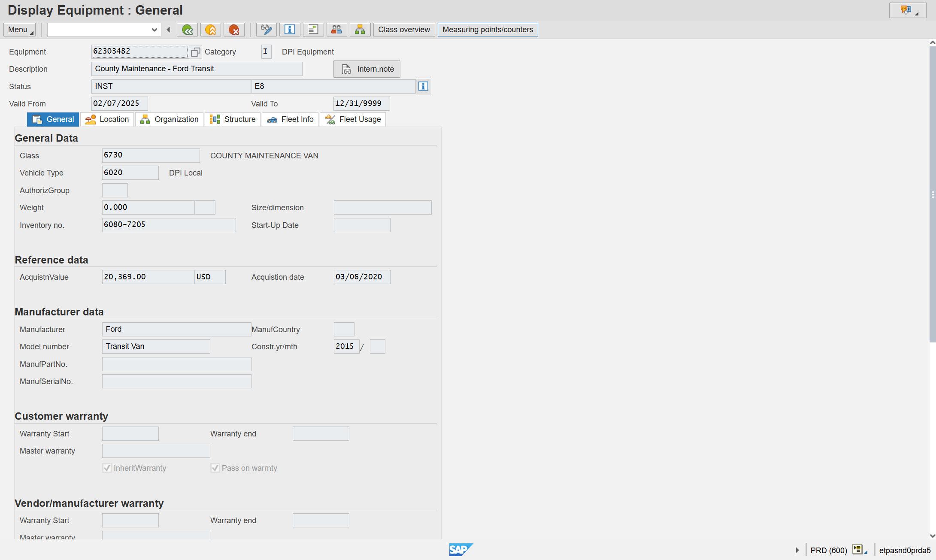
Task: Open the command field dropdown arrow
Action: point(154,30)
